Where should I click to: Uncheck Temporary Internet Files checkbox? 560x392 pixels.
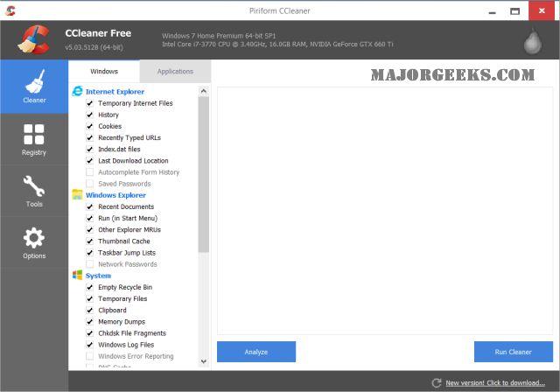89,103
